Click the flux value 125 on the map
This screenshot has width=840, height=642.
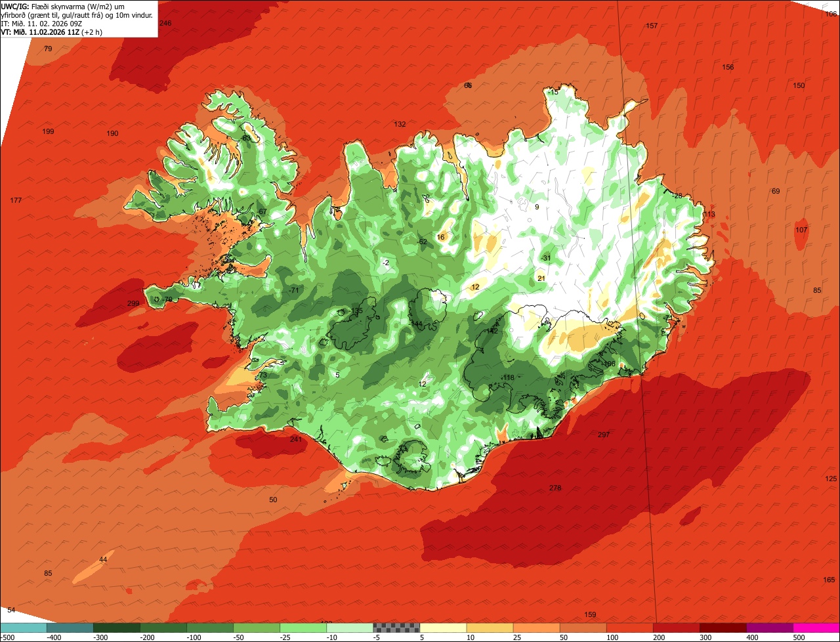tap(831, 479)
